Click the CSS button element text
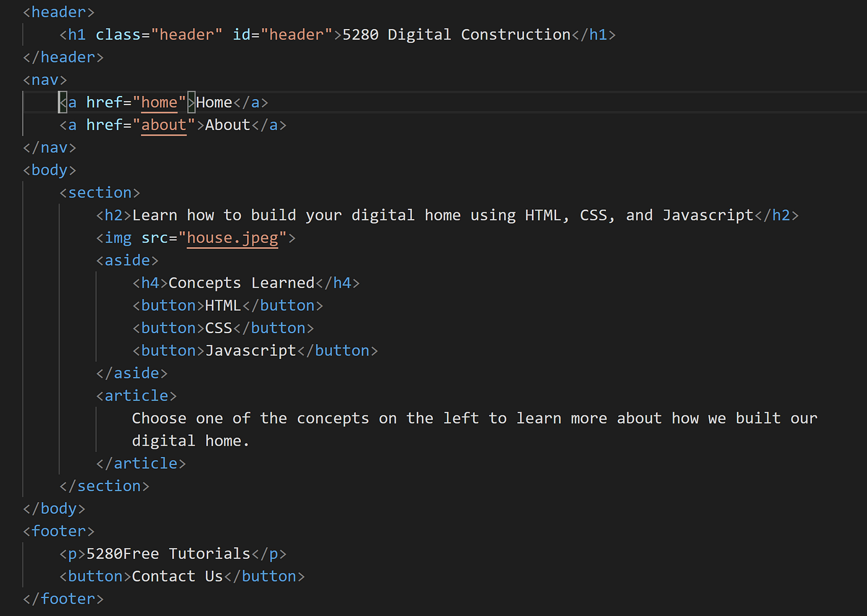The width and height of the screenshot is (867, 616). coord(218,328)
